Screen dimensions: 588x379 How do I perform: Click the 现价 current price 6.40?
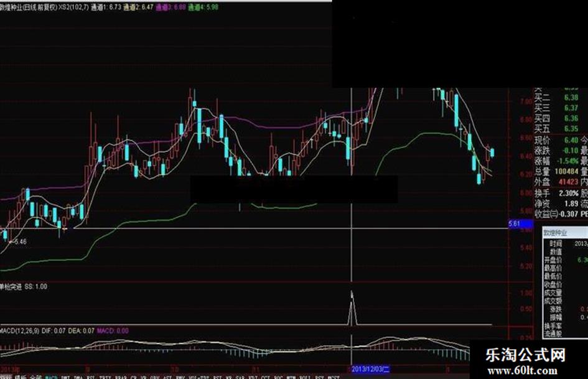point(571,141)
